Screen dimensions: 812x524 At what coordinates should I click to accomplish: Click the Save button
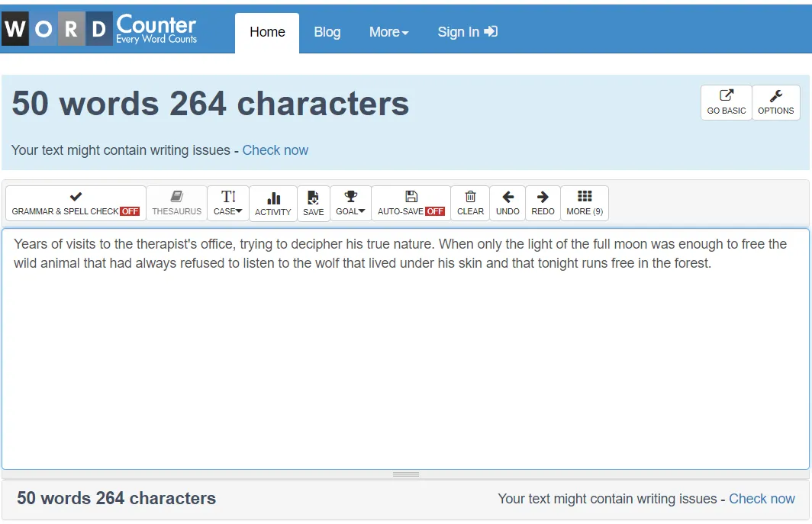[x=314, y=204]
